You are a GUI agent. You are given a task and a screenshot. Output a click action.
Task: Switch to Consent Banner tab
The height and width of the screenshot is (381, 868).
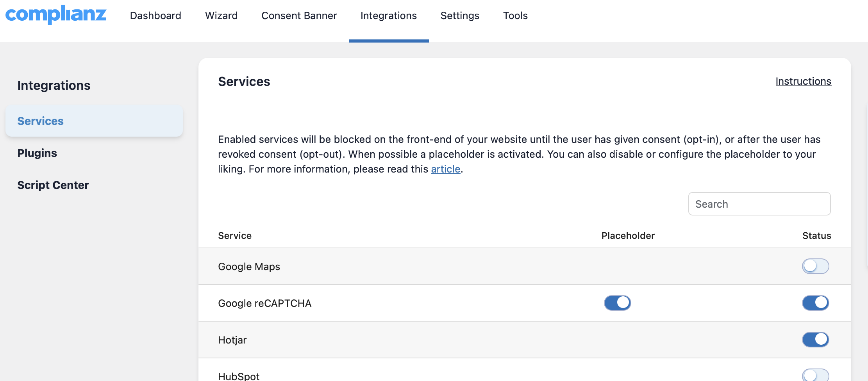tap(299, 16)
